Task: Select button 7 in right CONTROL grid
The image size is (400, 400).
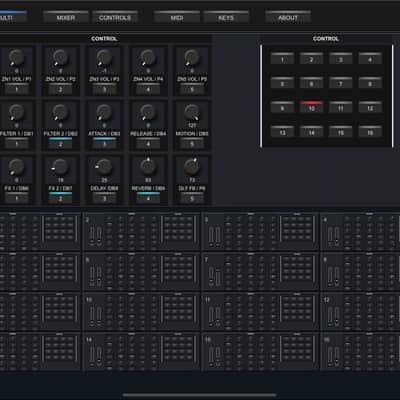Action: click(341, 83)
